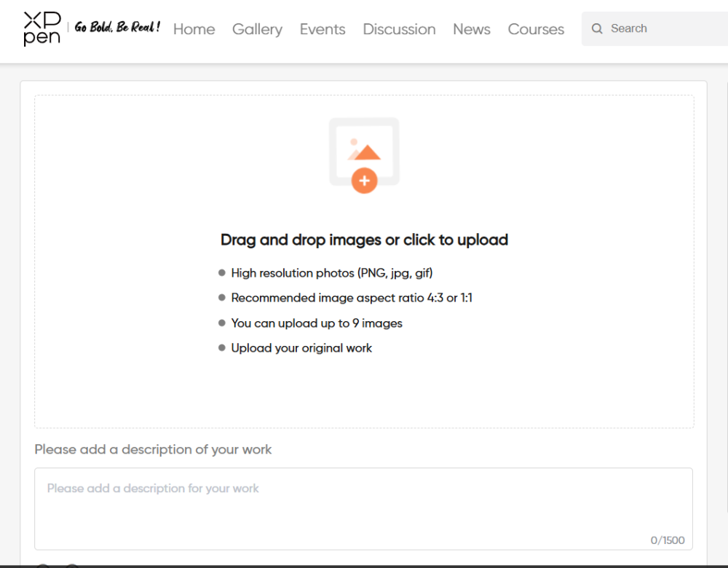728x568 pixels.
Task: Open the Home page
Action: (194, 29)
